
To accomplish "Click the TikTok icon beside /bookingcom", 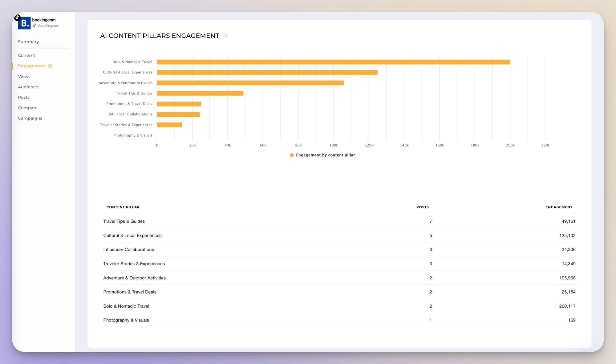I will point(34,26).
